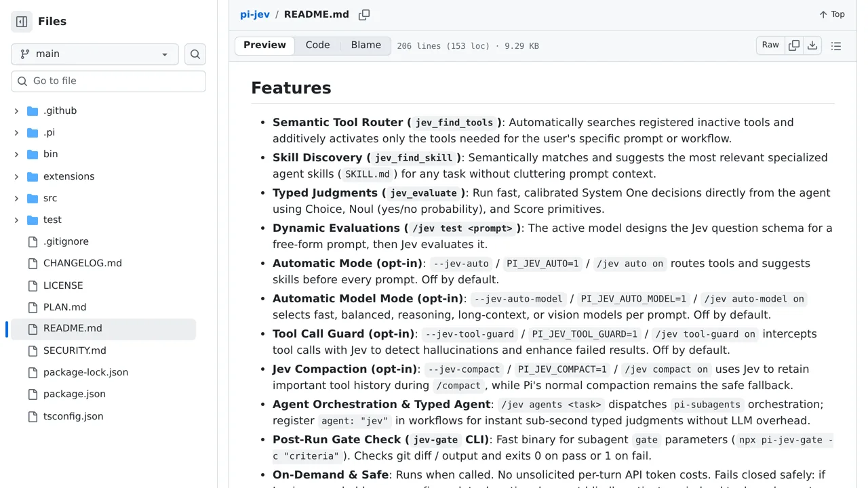The height and width of the screenshot is (488, 868).
Task: Go to pi-jev repository breadcrumb link
Action: [255, 14]
